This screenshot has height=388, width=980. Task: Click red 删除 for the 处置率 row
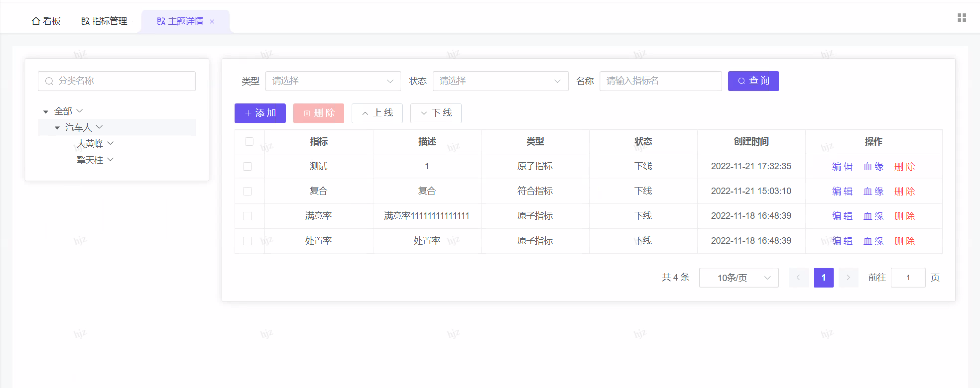pyautogui.click(x=904, y=241)
